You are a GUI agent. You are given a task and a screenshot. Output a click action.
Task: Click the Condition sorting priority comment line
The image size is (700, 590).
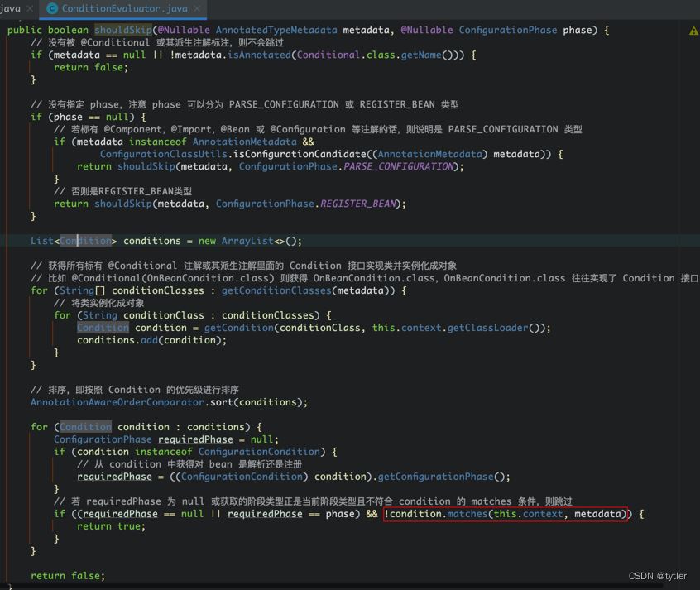coord(135,390)
